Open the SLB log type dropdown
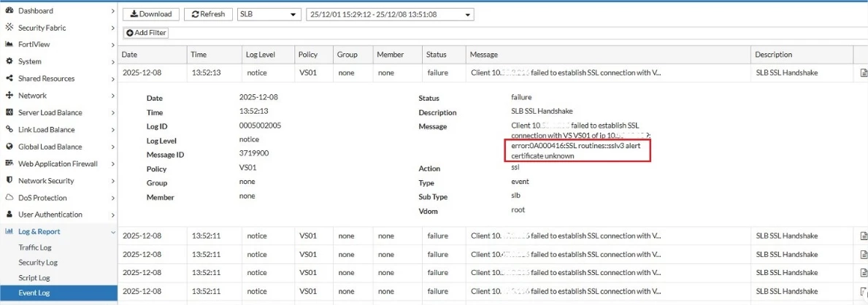Screen dimensions: 868x305 pos(268,15)
